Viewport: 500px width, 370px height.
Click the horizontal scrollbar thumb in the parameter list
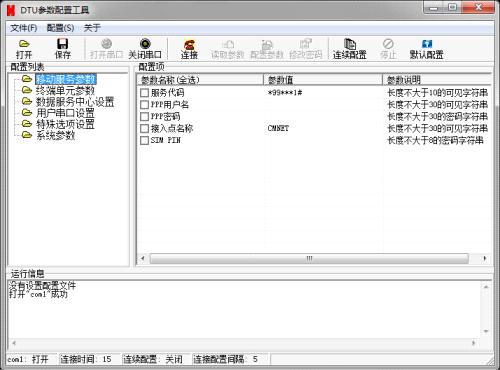[309, 258]
